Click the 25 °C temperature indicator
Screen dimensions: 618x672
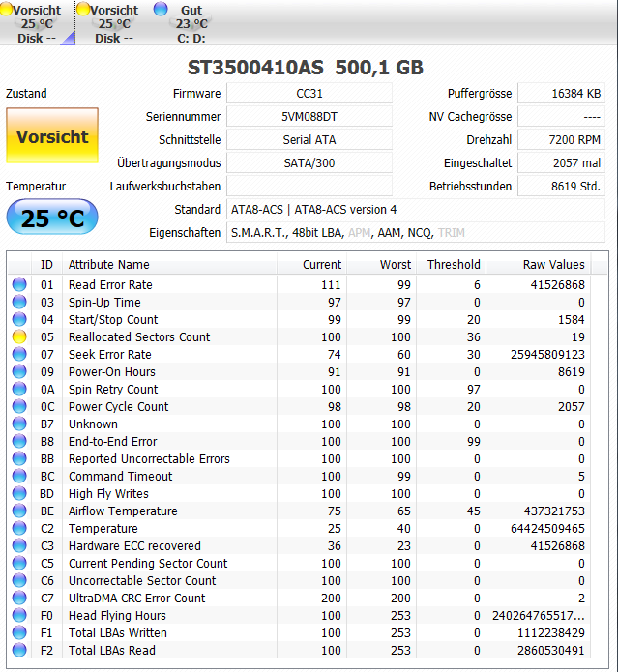pyautogui.click(x=52, y=218)
